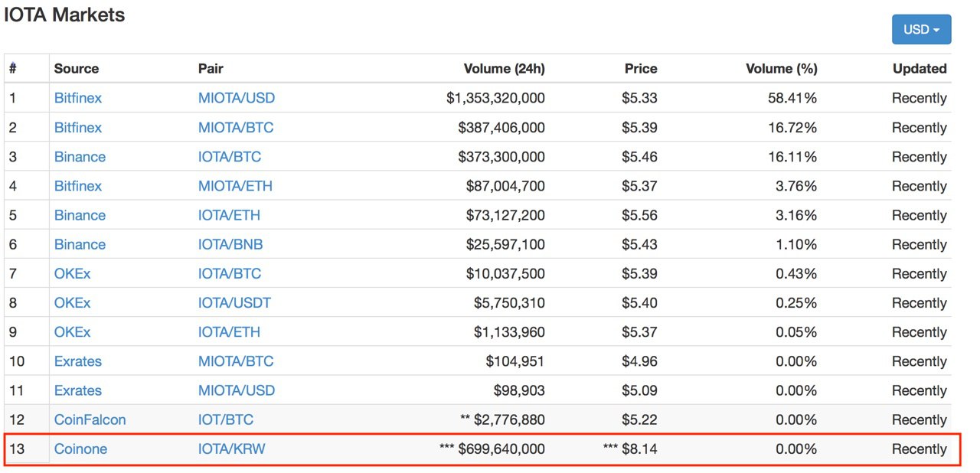Select the $25,597,100 volume cell
The height and width of the screenshot is (473, 980).
click(x=505, y=244)
